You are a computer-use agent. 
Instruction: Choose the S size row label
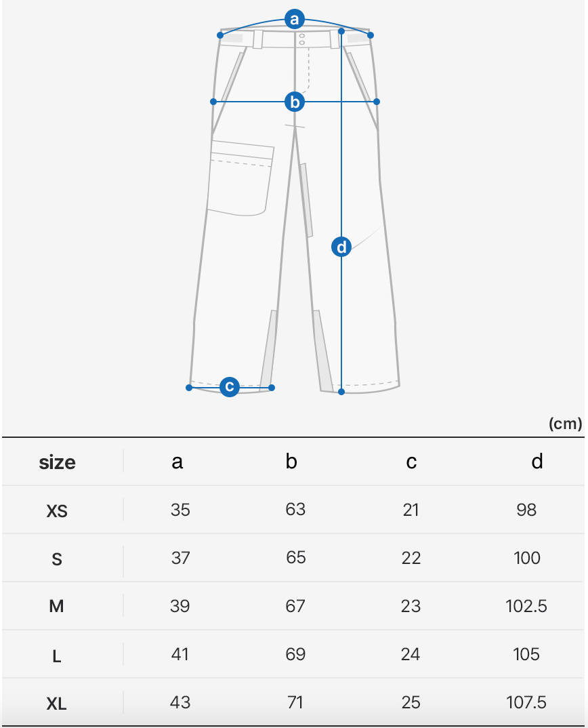[x=57, y=559]
